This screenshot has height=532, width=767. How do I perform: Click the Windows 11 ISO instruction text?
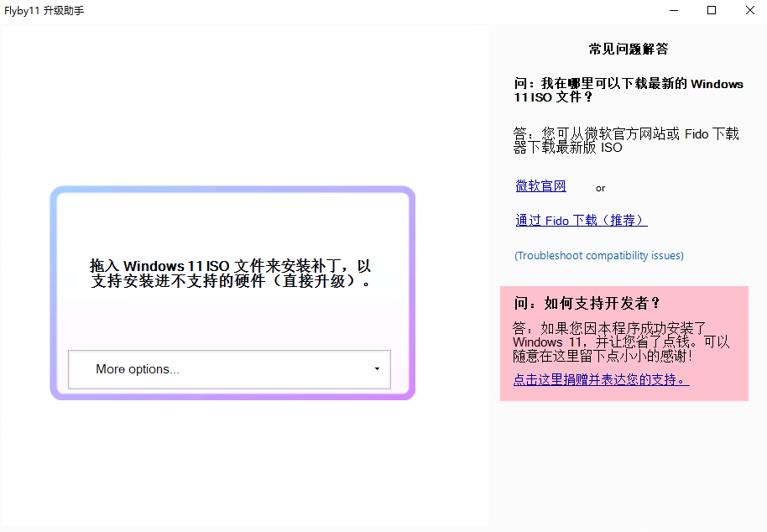click(x=232, y=274)
